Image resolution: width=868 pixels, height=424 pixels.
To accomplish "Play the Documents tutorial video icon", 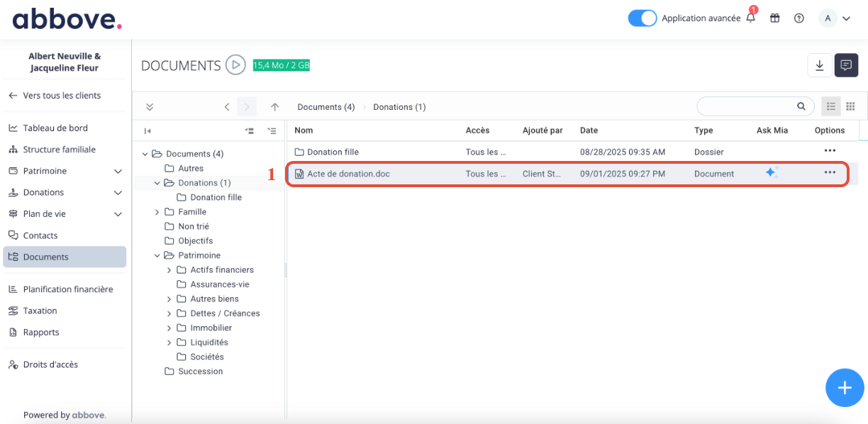I will coord(235,65).
